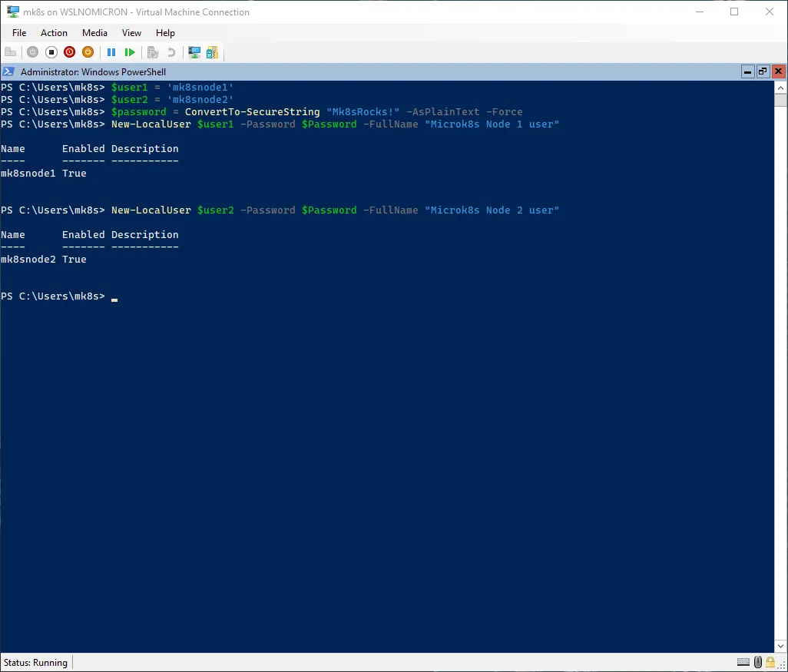
Task: Click the Enhanced Session monitor icon
Action: 194,52
